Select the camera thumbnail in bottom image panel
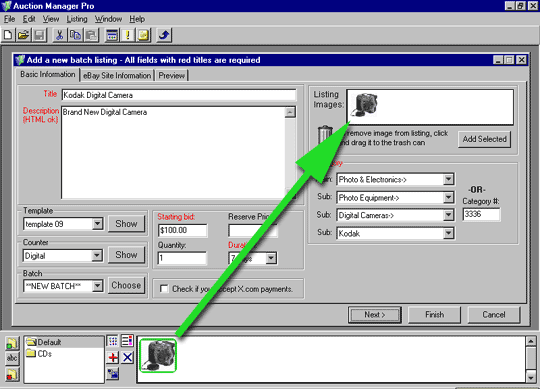The image size is (540, 389). (x=158, y=356)
